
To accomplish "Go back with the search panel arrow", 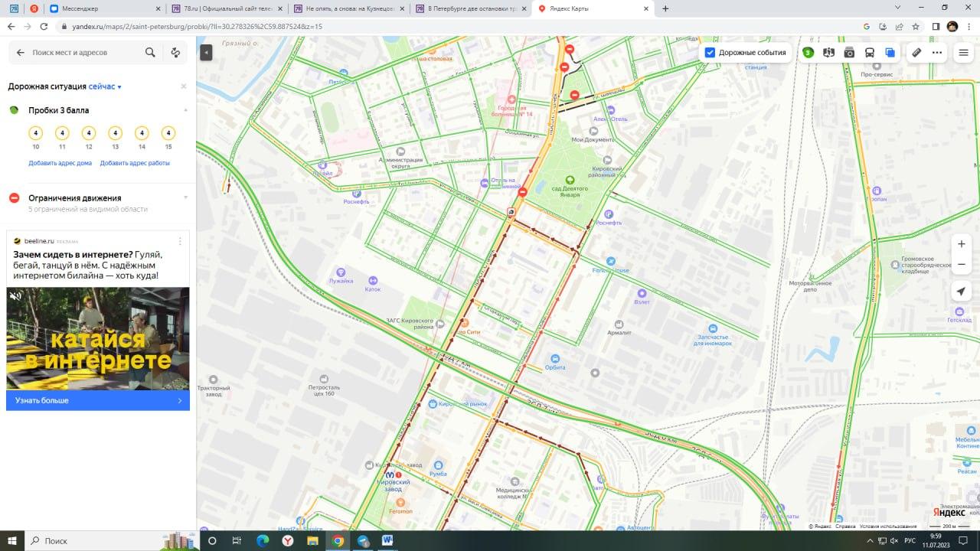I will pos(21,53).
